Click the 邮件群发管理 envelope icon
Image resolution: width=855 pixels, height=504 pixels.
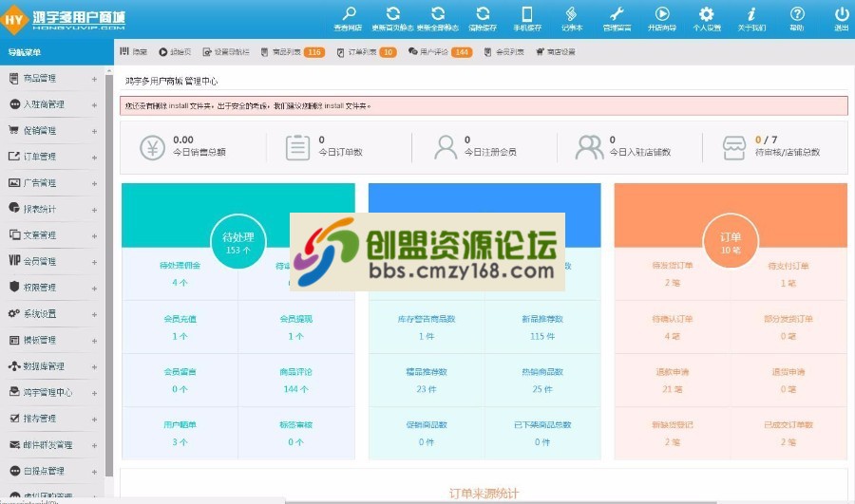click(14, 444)
